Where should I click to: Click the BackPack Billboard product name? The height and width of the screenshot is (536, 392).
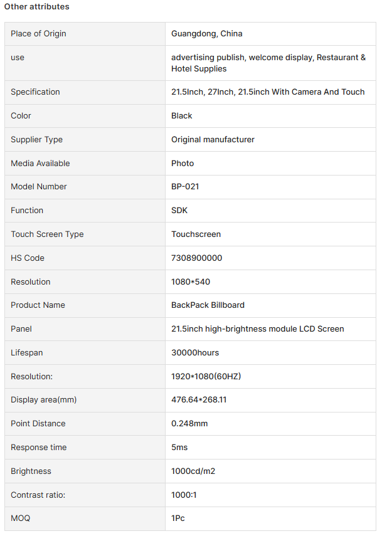[x=208, y=305]
